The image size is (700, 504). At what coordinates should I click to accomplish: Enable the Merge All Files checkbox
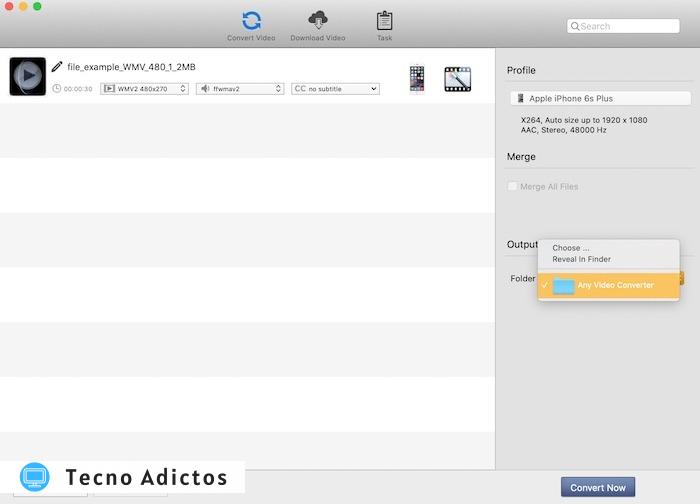tap(513, 187)
